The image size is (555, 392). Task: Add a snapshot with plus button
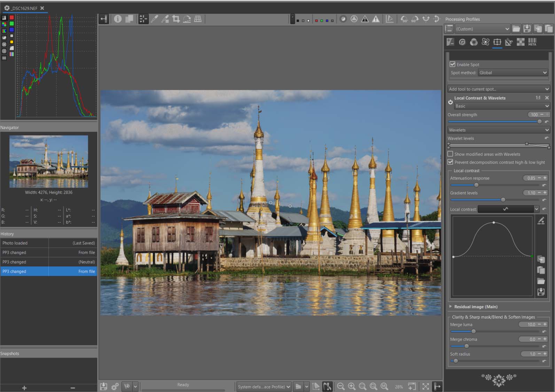point(24,388)
